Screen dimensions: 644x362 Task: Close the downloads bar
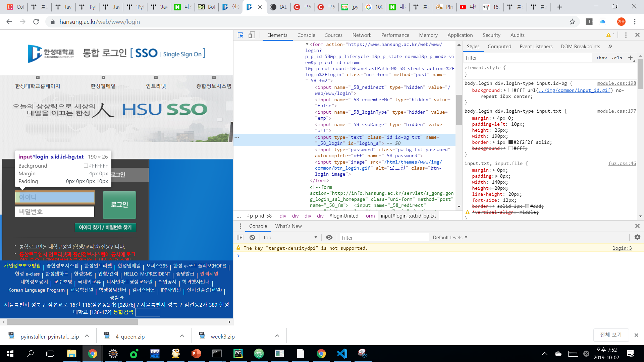tap(636, 335)
